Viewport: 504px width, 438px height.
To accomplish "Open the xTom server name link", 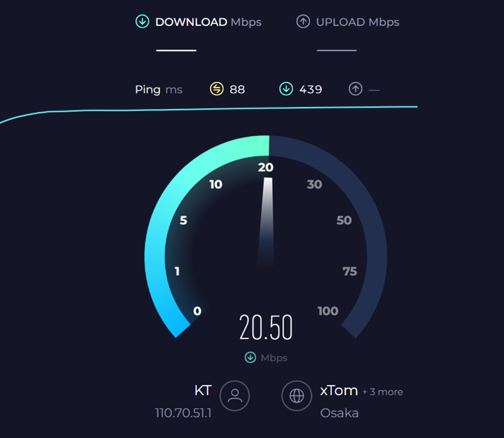I will tap(339, 390).
